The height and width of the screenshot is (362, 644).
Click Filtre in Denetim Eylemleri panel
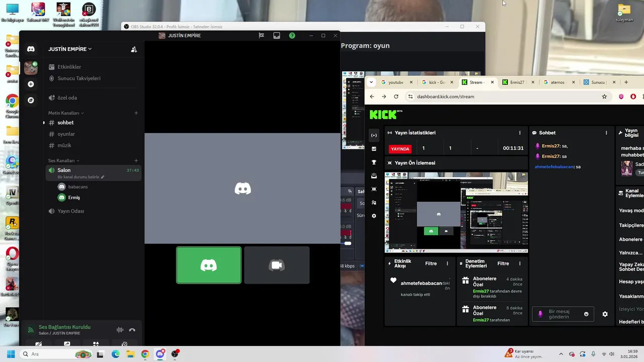503,263
